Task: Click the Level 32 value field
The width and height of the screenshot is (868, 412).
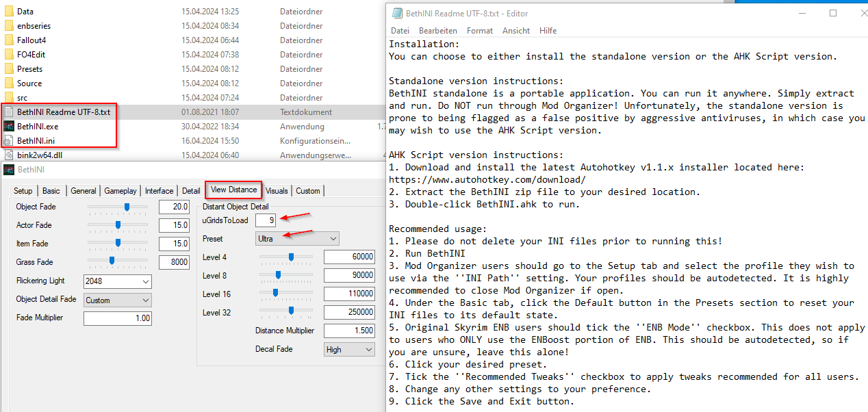Action: (349, 312)
